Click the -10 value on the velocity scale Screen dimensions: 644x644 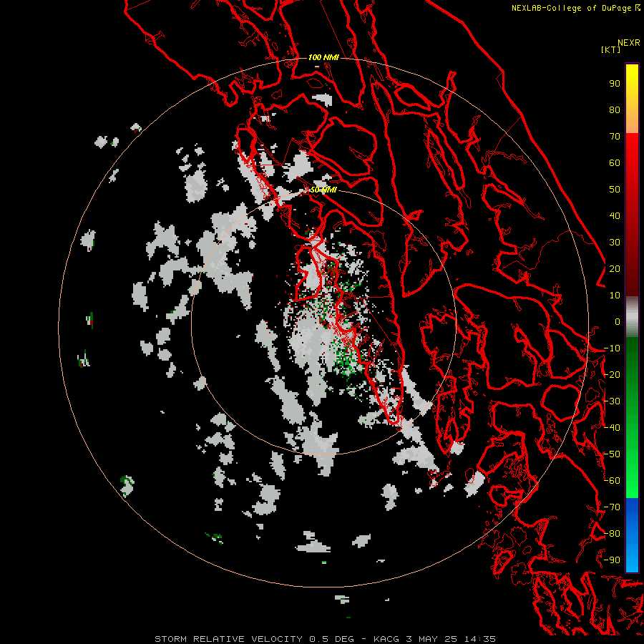612,348
